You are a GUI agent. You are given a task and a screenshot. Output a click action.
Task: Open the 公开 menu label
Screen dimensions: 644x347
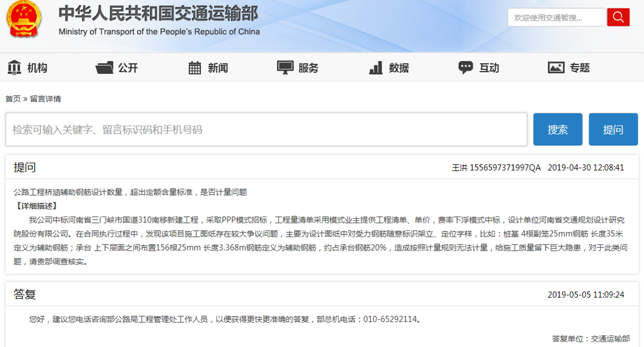[x=128, y=68]
